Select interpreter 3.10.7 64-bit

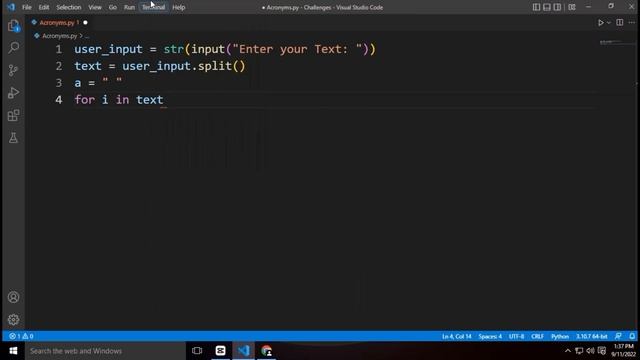point(591,336)
